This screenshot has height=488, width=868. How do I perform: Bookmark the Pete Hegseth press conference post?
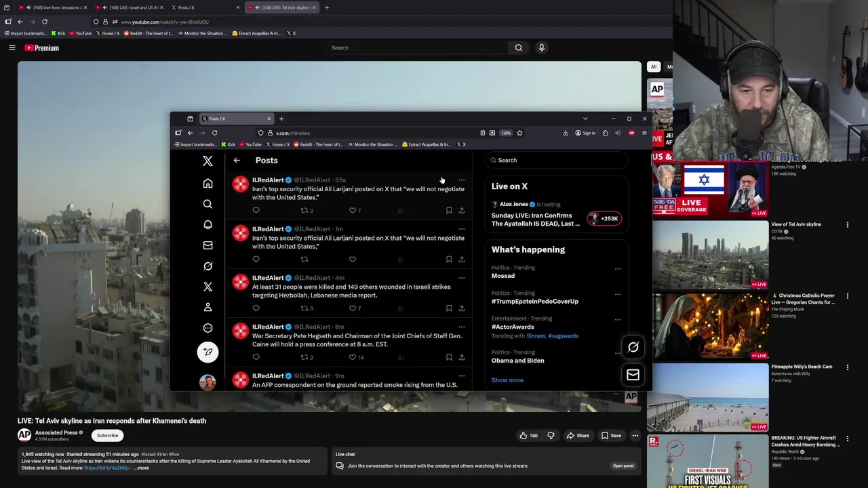449,357
